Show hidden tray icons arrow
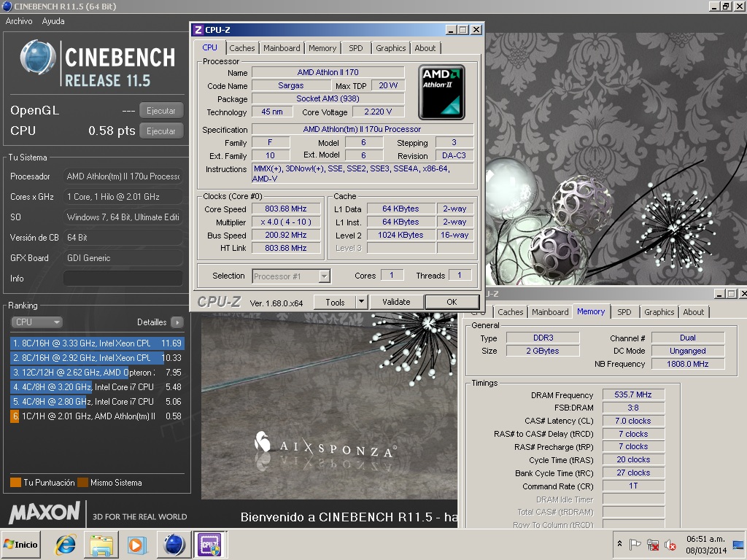Screen dimensions: 747x560 (x=619, y=543)
